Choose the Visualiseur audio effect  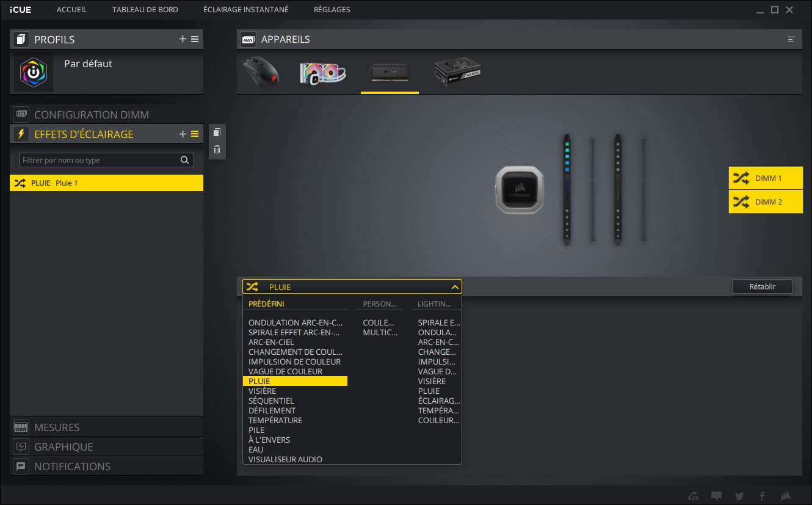[285, 459]
